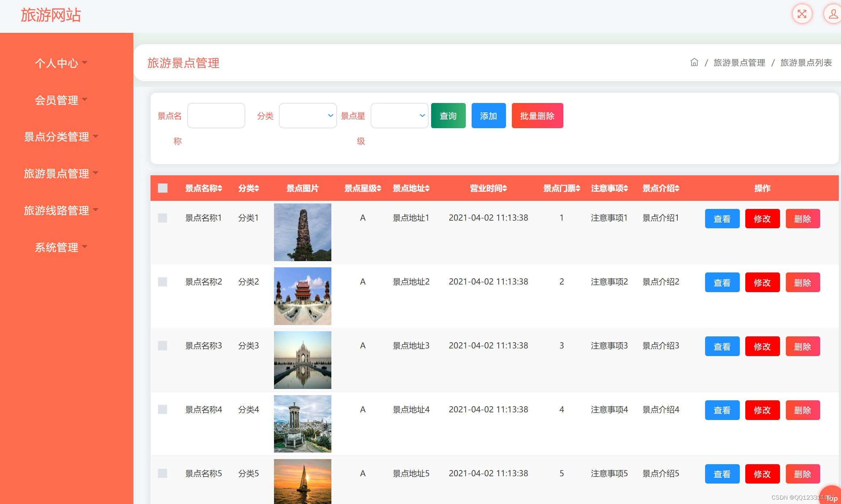Screen dimensions: 841x504
Task: Click the green 查询 search button
Action: coord(448,115)
